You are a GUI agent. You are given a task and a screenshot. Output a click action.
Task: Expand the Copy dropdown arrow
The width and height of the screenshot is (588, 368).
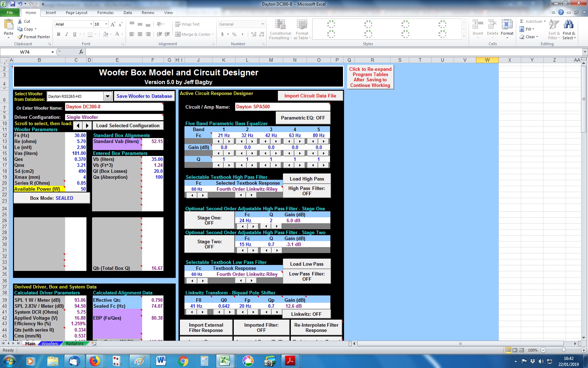click(35, 29)
